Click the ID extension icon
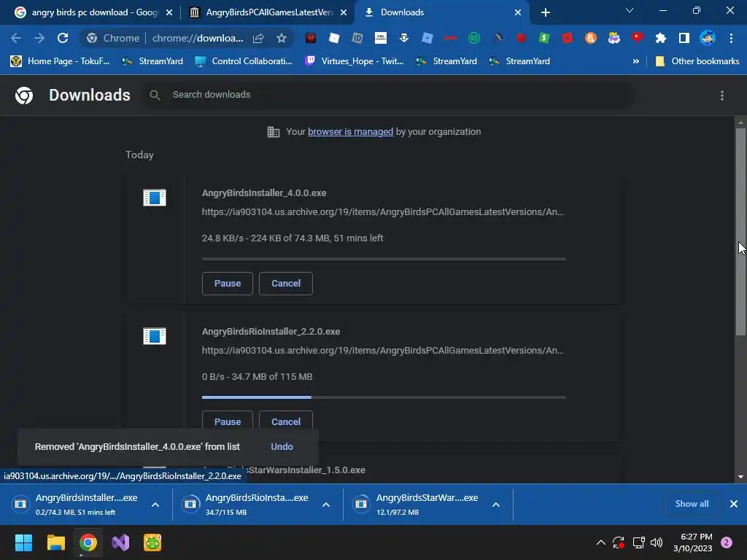Screen dimensions: 747x560 (x=357, y=38)
